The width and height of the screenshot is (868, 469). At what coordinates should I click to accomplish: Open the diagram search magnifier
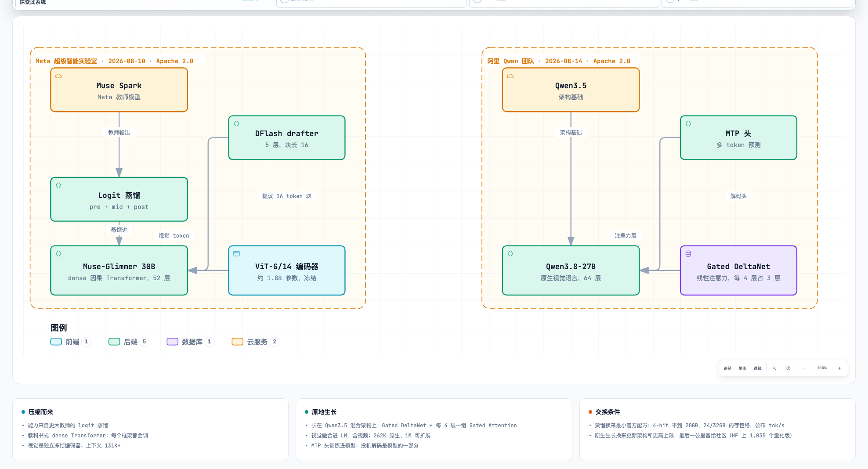774,368
